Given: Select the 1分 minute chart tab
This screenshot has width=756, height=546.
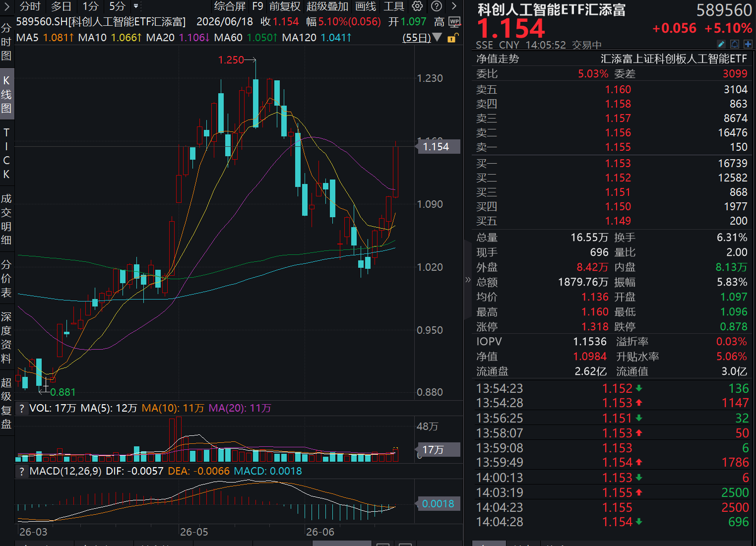Looking at the screenshot, I should (90, 6).
